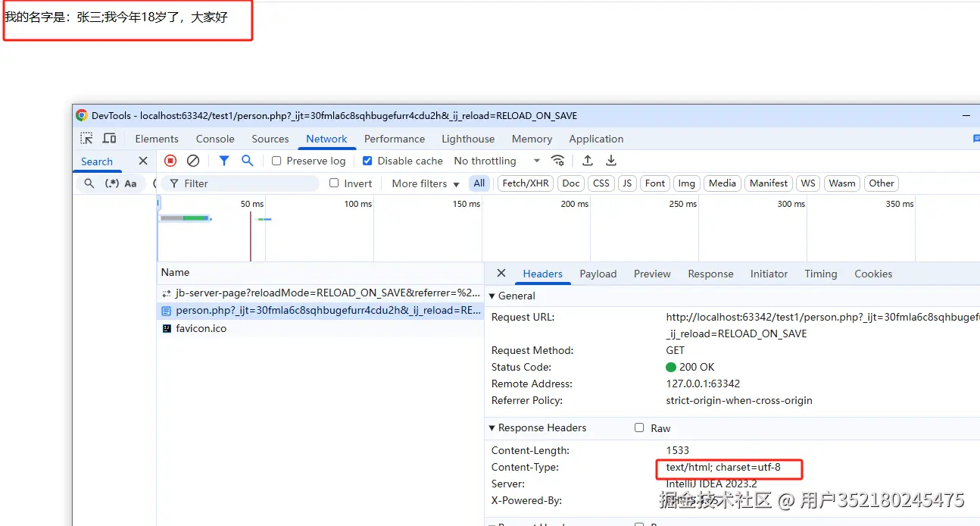Select the person.php request row

(x=320, y=310)
